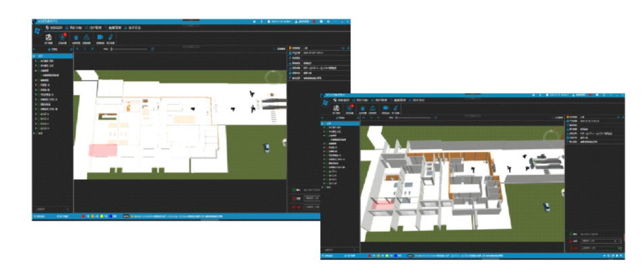
Task: Adjust the zoom slider above the 2D map
Action: click(129, 49)
